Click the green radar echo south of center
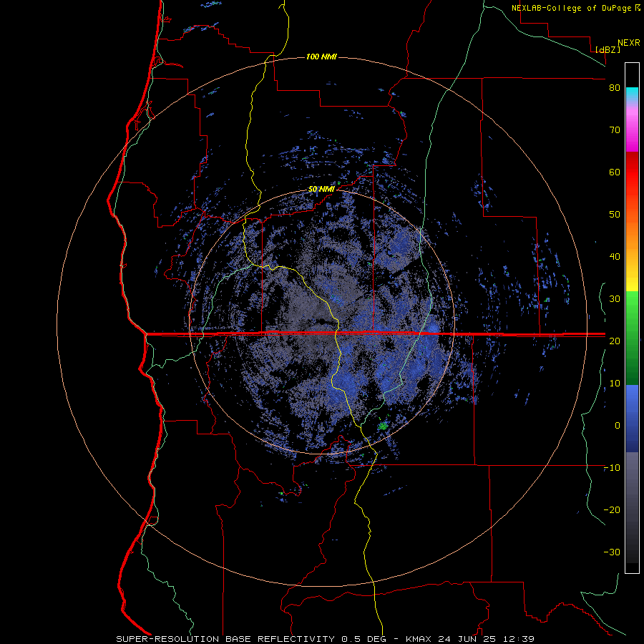This screenshot has width=644, height=644. pos(383,426)
